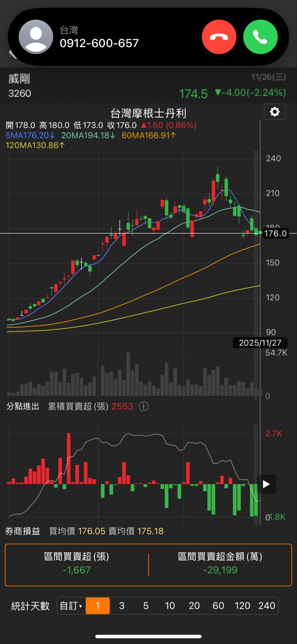Open chart settings gear icon
The image size is (297, 644).
(275, 112)
